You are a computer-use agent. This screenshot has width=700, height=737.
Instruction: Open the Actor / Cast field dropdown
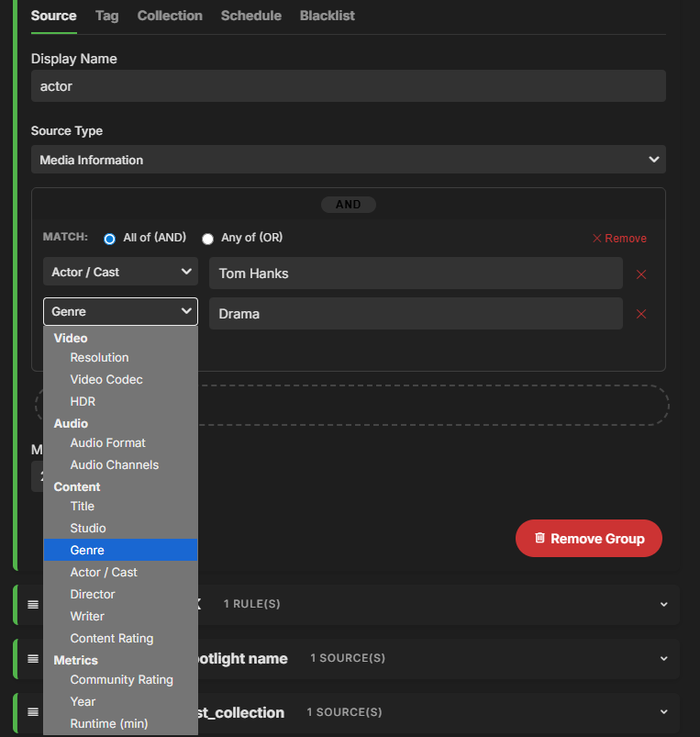[x=120, y=272]
